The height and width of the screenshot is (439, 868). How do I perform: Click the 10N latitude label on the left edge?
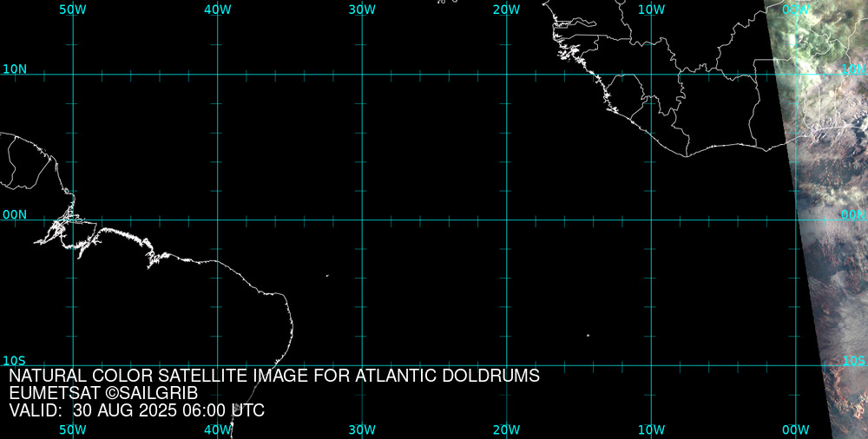coord(15,69)
